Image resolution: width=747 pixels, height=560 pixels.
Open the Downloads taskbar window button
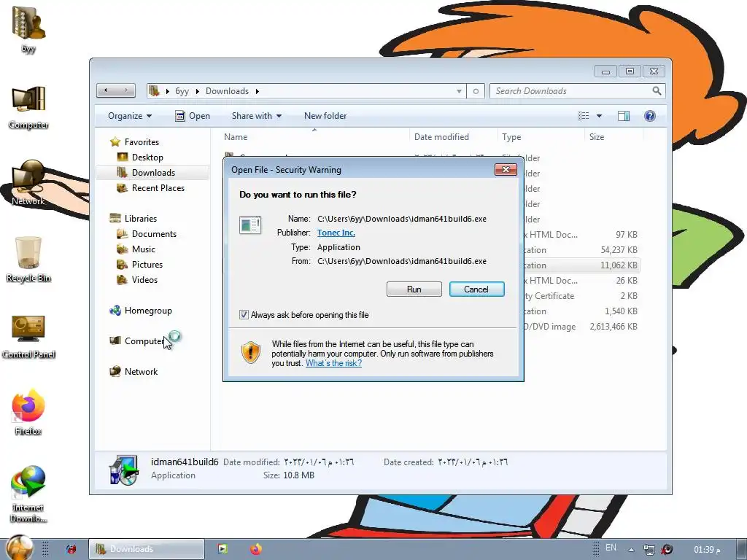point(147,549)
